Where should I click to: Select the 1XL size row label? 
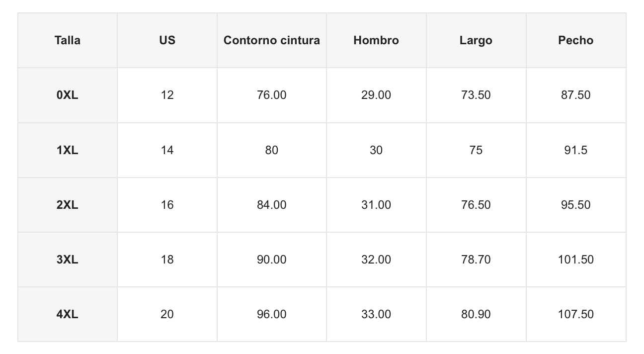(x=68, y=150)
